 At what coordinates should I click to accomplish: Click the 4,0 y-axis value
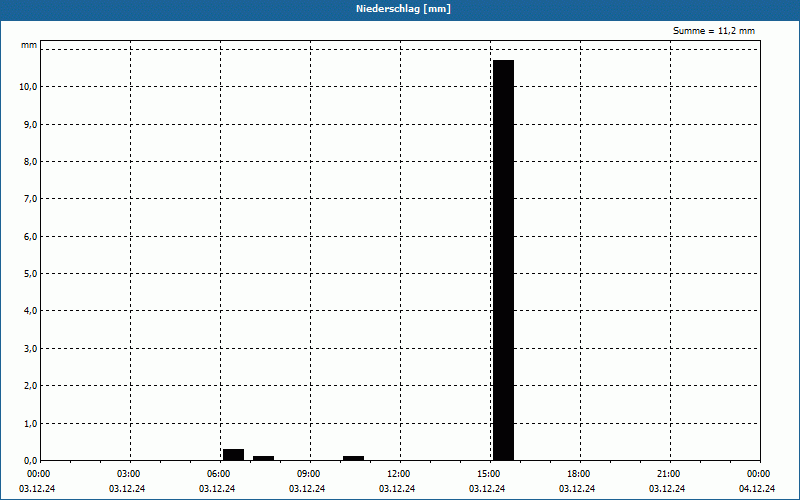coord(31,311)
